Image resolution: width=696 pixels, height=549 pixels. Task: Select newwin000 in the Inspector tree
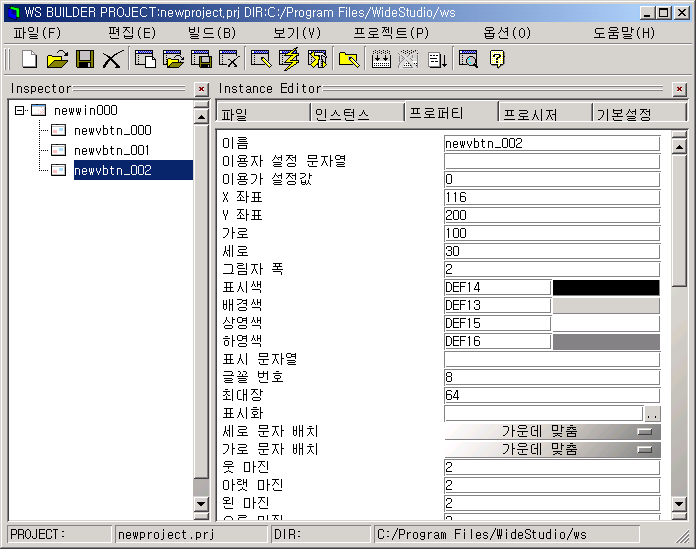[85, 110]
